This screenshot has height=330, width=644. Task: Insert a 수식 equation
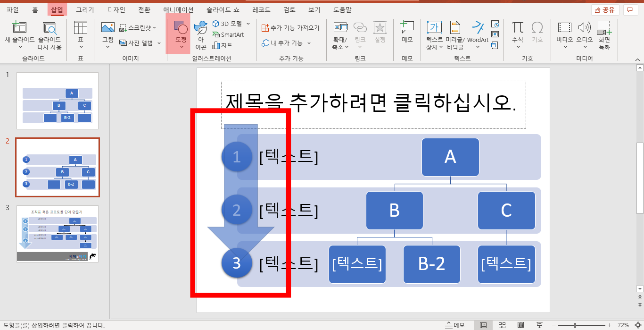coord(518,35)
